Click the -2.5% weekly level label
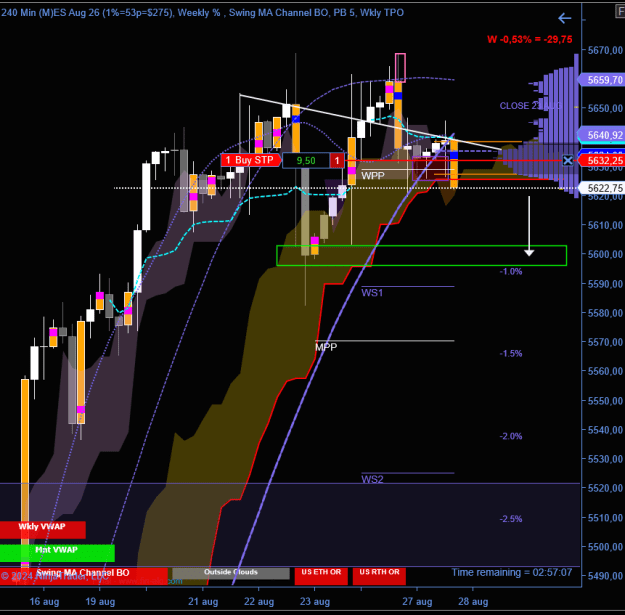625x615 pixels. click(x=511, y=519)
